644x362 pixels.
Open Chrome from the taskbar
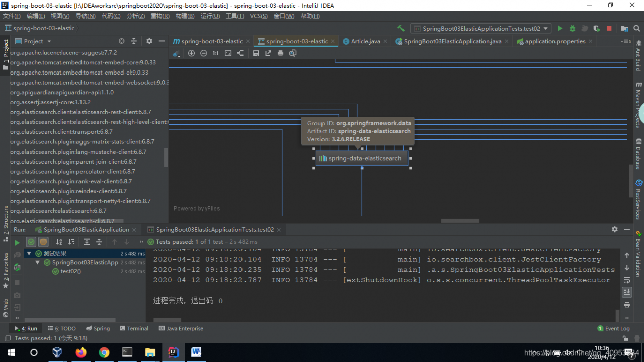(104, 352)
